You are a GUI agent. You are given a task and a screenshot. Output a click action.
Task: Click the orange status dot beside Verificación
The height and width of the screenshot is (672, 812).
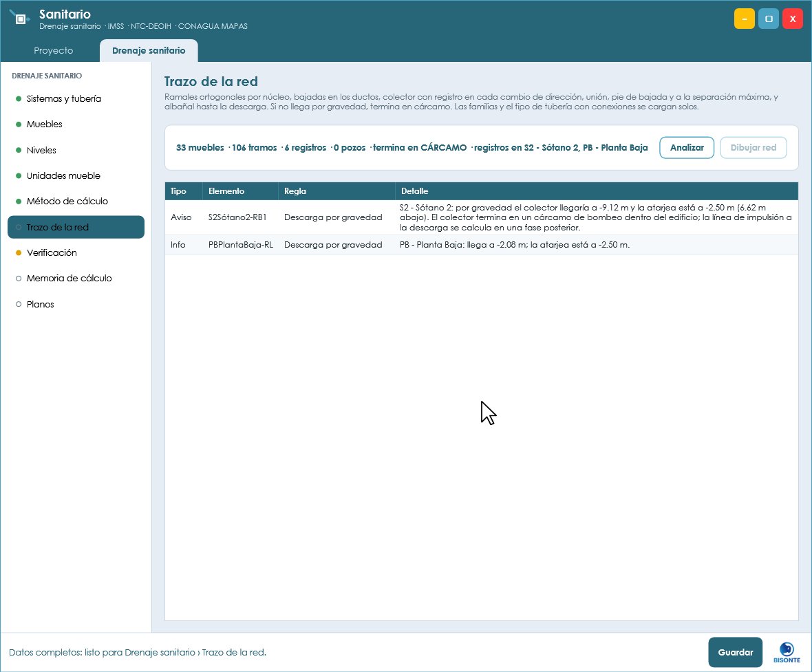click(19, 252)
